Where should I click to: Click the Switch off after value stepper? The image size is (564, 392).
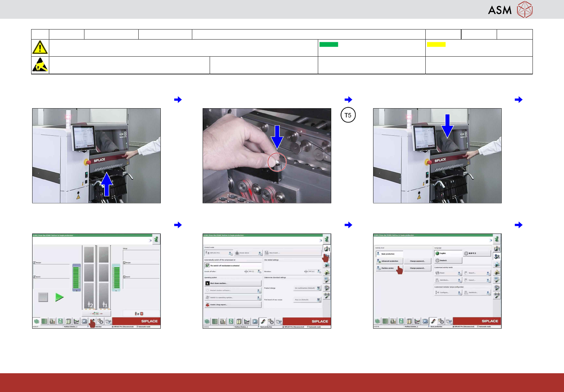point(246,272)
